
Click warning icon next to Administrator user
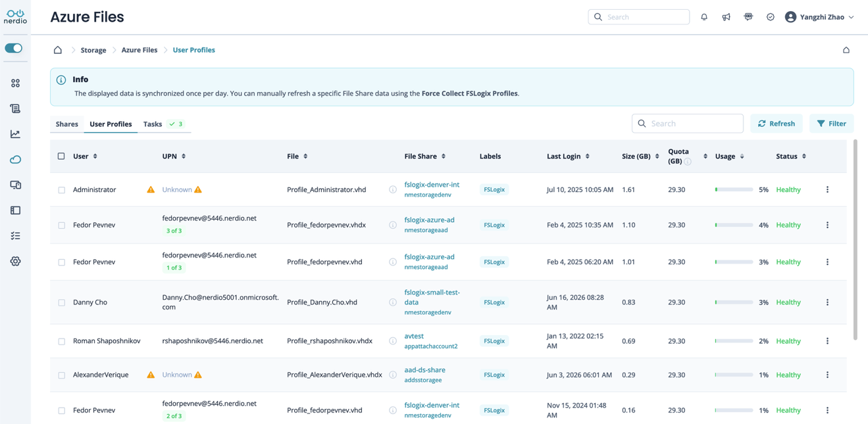coord(151,189)
